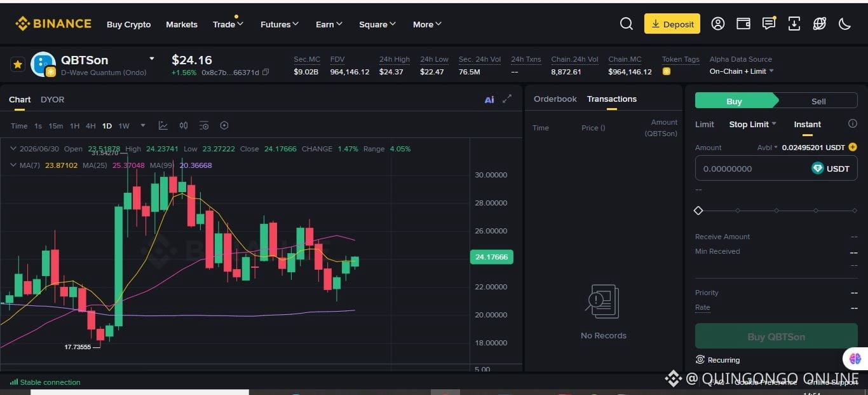Open the On-Chain + Limit data source dropdown
This screenshot has width=868, height=395.
click(x=742, y=71)
